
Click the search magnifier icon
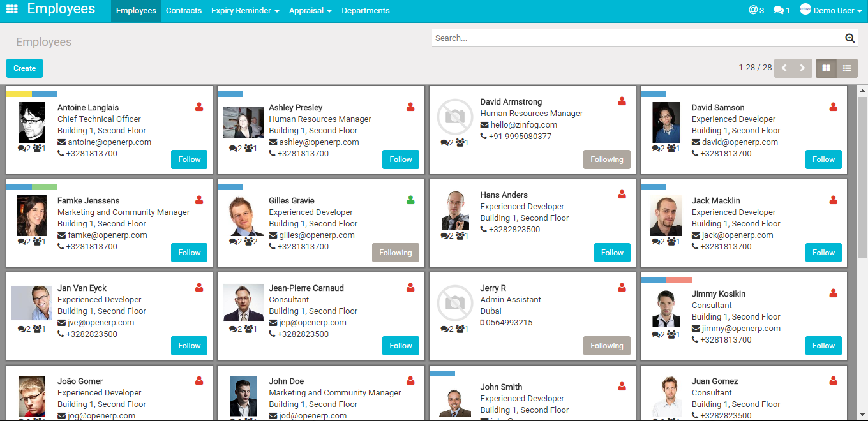[849, 38]
